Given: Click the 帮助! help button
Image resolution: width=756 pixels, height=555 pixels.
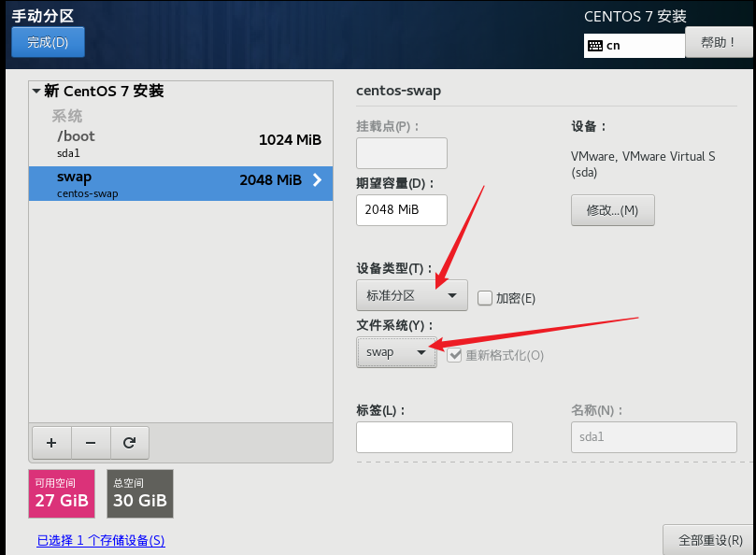Looking at the screenshot, I should pyautogui.click(x=718, y=42).
